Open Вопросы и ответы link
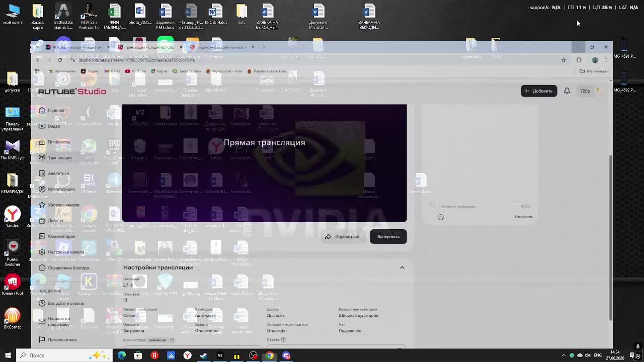Screen dimensions: 644x362 pyautogui.click(x=65, y=303)
